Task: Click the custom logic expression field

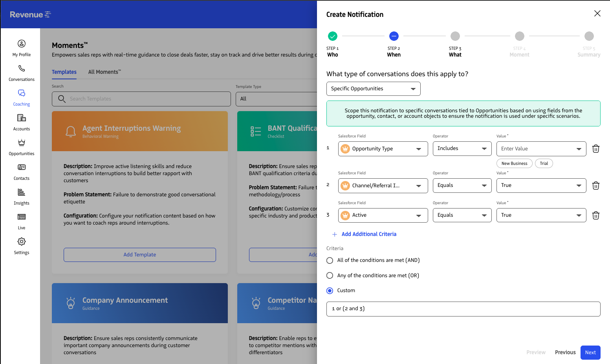Action: (x=463, y=309)
